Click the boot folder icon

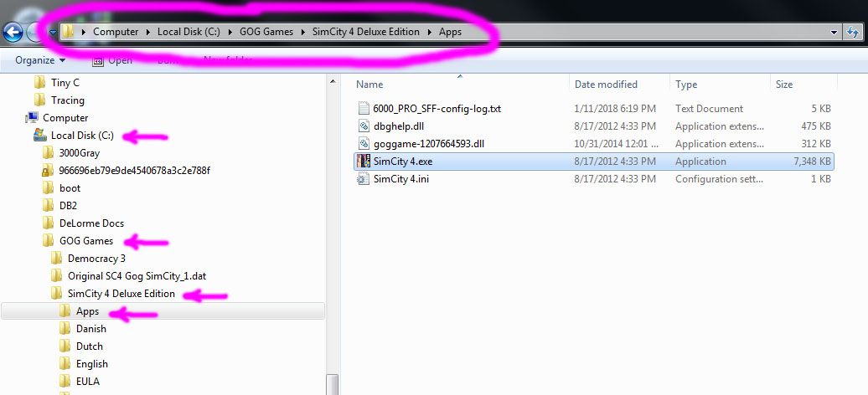48,188
